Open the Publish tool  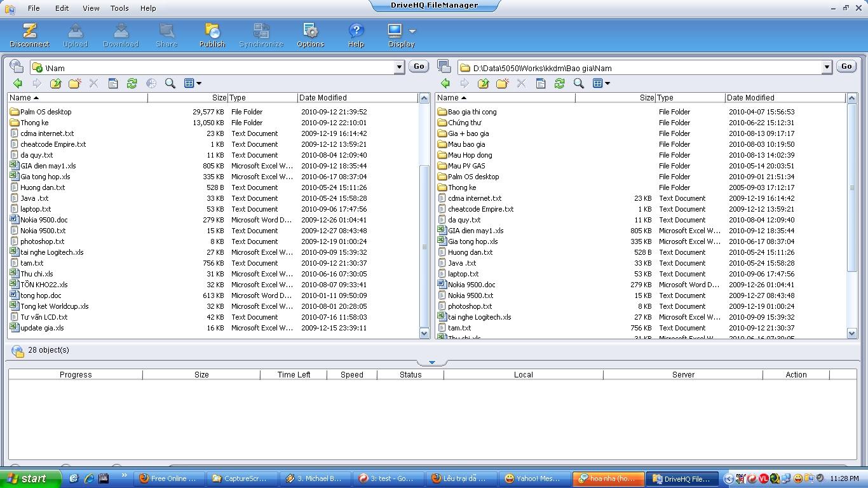pyautogui.click(x=212, y=35)
